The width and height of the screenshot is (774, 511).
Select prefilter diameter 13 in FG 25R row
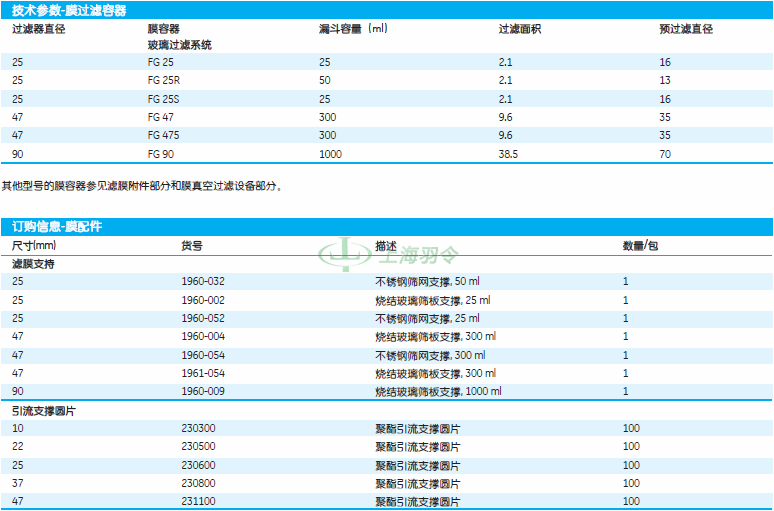665,80
